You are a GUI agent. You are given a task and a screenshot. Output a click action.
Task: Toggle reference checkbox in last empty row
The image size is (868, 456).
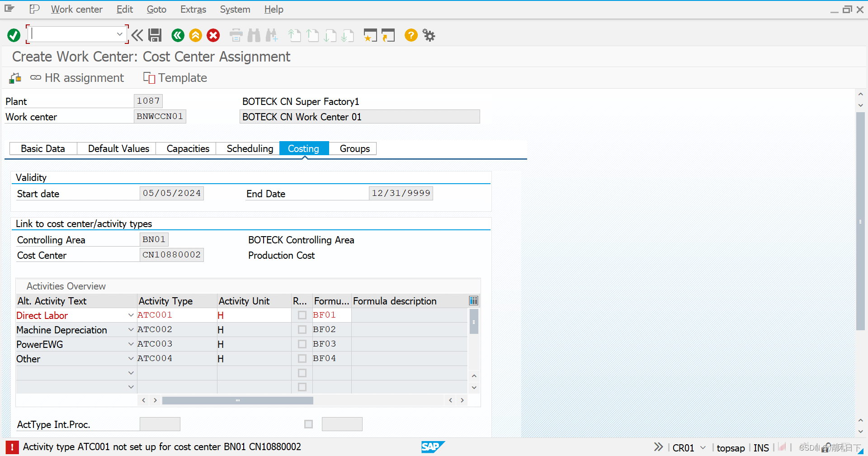tap(302, 387)
